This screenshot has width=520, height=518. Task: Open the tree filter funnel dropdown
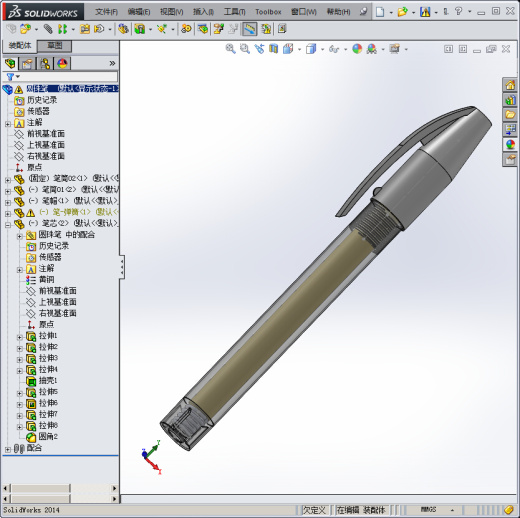point(13,77)
